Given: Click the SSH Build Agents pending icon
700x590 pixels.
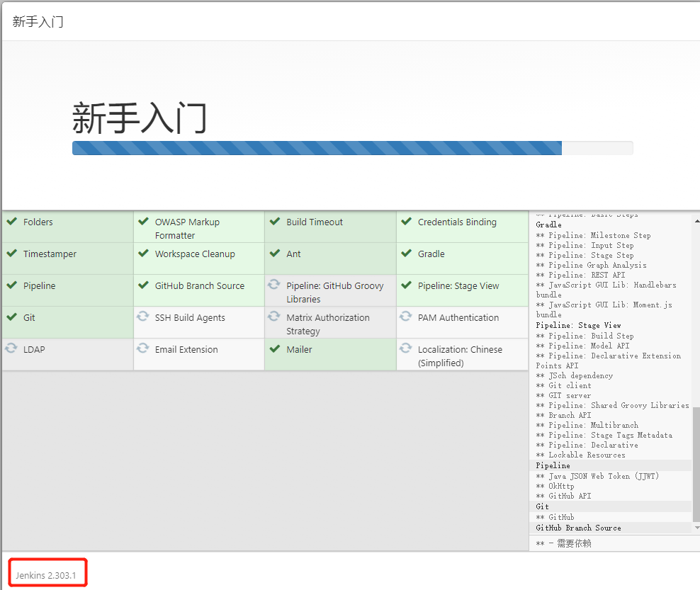Looking at the screenshot, I should pyautogui.click(x=143, y=317).
